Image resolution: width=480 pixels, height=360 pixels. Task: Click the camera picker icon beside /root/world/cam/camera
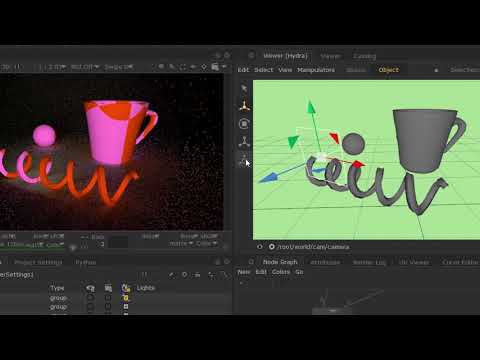tap(272, 247)
